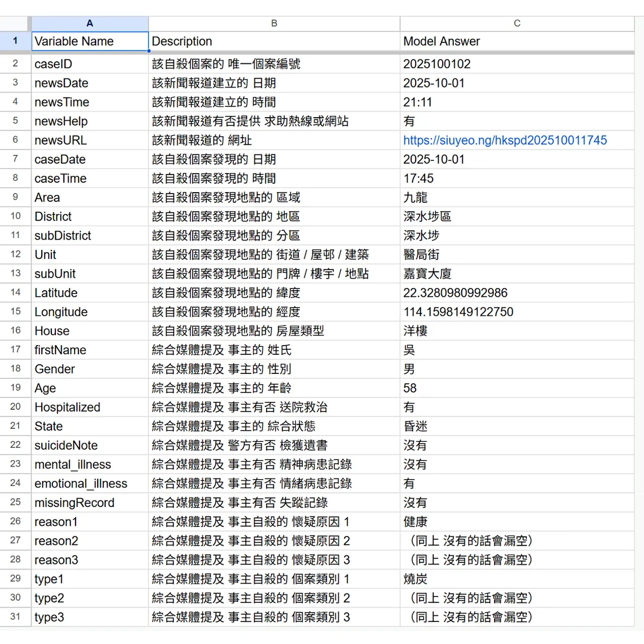
Task: Select column B header
Action: 274,23
